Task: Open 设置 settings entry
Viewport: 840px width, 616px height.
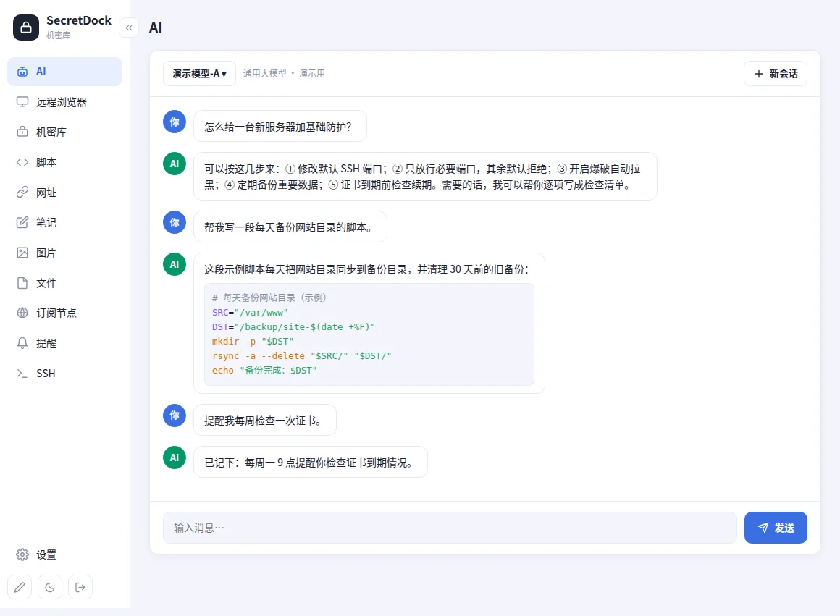Action: coord(65,554)
